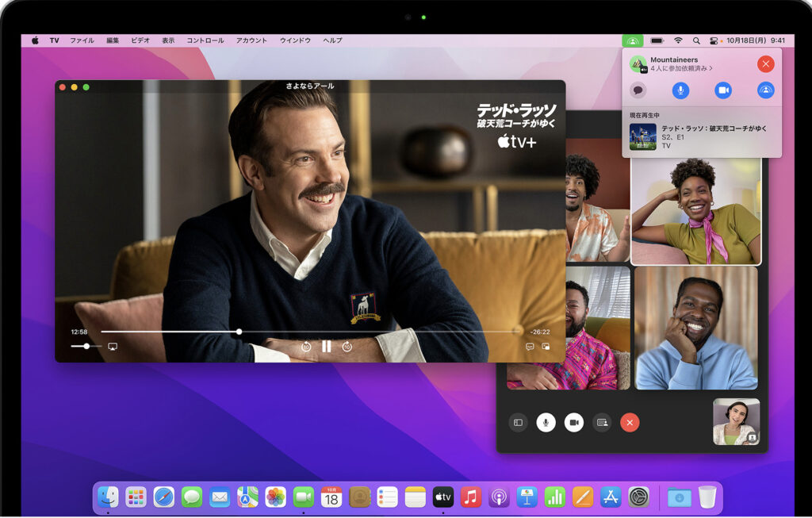Open subtitles and audio options in player
Viewport: 812px width, 518px height.
click(x=530, y=347)
